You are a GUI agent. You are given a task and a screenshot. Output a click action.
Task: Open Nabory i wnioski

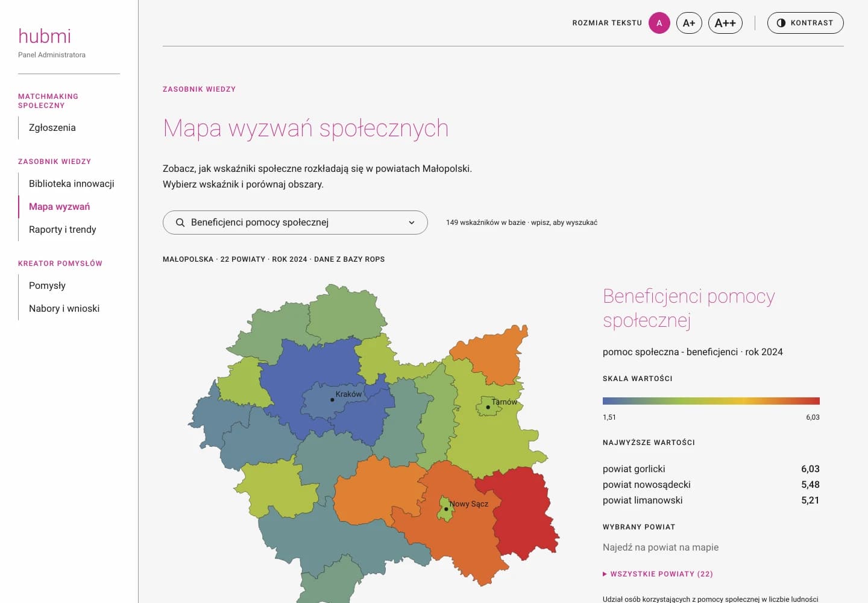[64, 309]
